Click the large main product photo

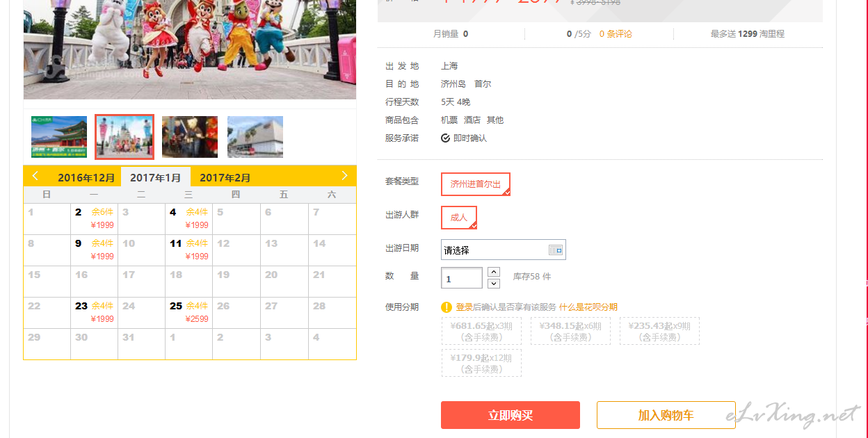pyautogui.click(x=190, y=49)
